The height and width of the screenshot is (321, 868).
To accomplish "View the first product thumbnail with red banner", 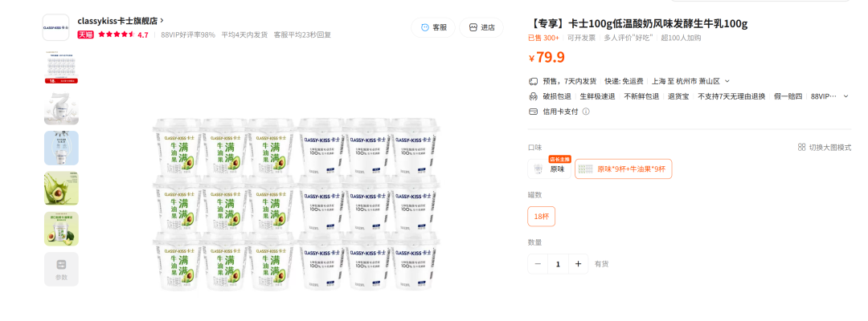I will coord(61,67).
